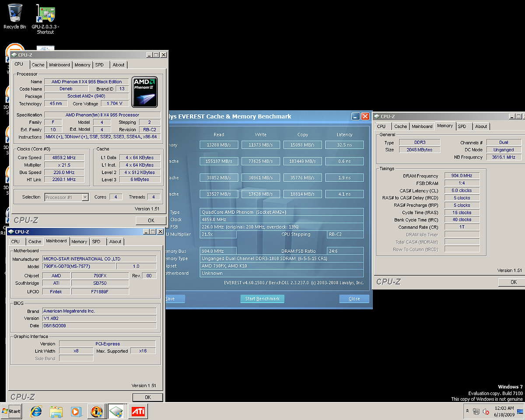Select the CPU-Z chip icon in the taskbar
Image resolution: width=525 pixels, height=420 pixels.
116,411
